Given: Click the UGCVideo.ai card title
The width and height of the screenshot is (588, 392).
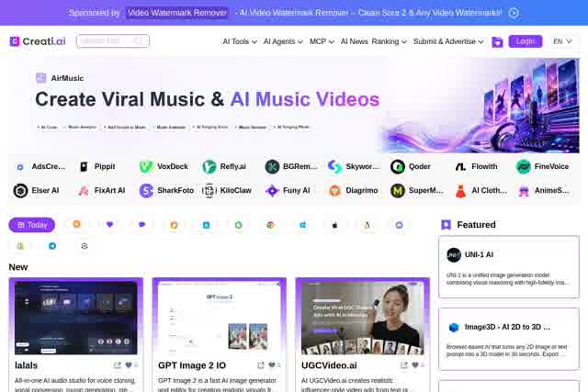Looking at the screenshot, I should click(x=329, y=365).
